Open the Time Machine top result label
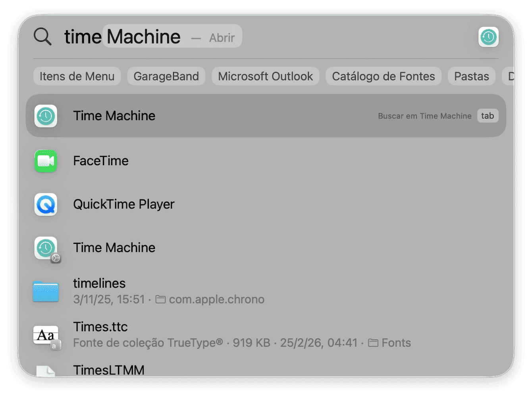Image resolution: width=532 pixels, height=398 pixels. click(114, 116)
